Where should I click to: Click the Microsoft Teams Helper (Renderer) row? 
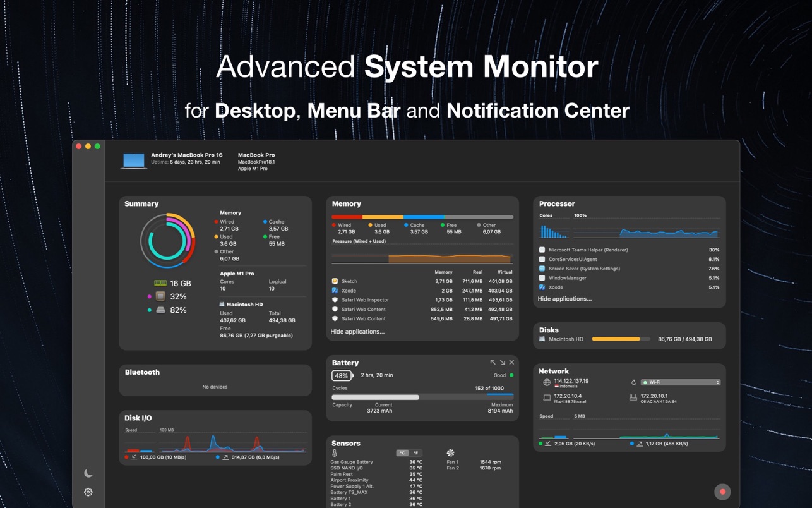[x=629, y=250]
